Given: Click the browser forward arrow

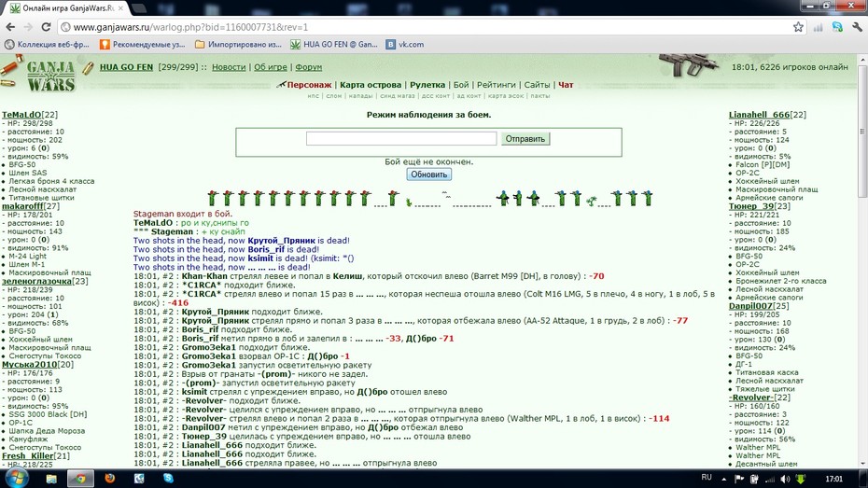Looking at the screenshot, I should [28, 27].
